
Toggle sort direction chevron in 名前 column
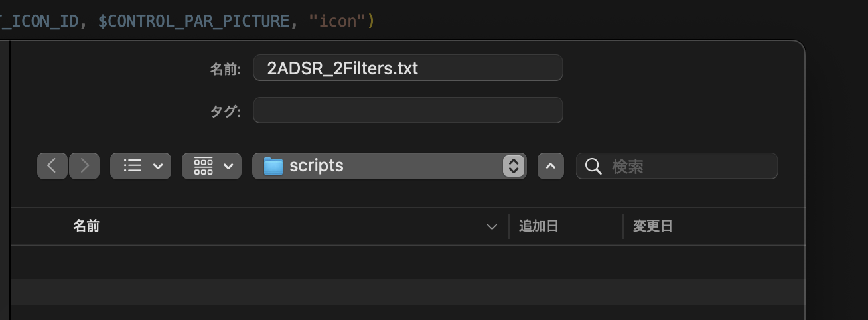[492, 227]
